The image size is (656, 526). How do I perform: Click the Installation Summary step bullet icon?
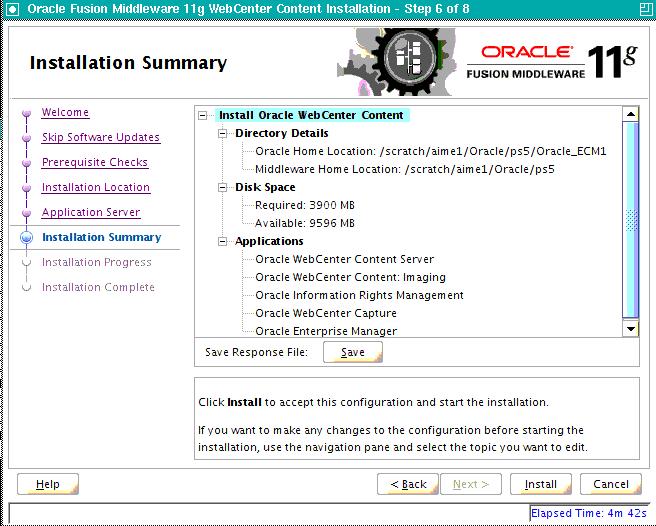26,238
